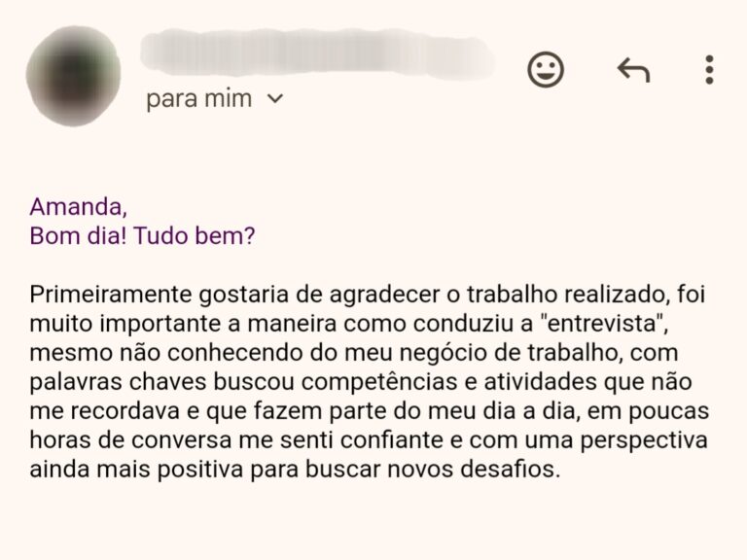Expand recipient details chevron beside para mim
This screenshot has height=560, width=747.
click(x=275, y=99)
